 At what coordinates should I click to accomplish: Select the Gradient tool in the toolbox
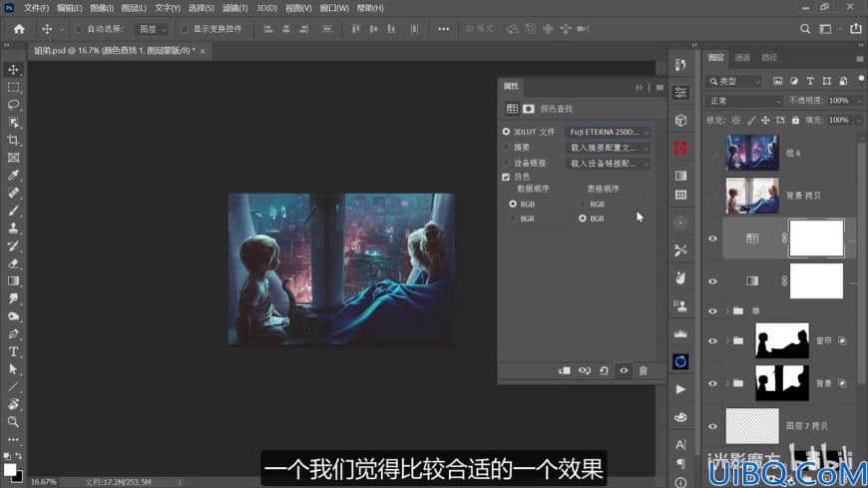[x=13, y=280]
